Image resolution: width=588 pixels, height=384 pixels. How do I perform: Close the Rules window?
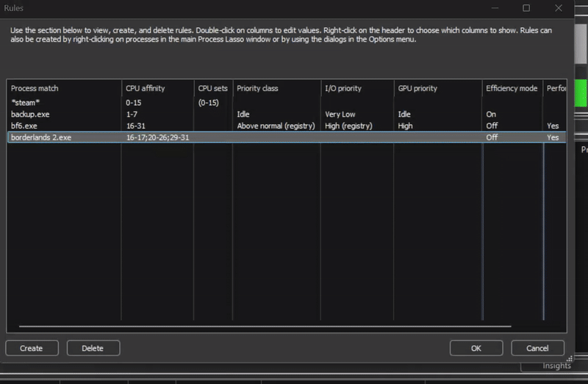point(571,8)
